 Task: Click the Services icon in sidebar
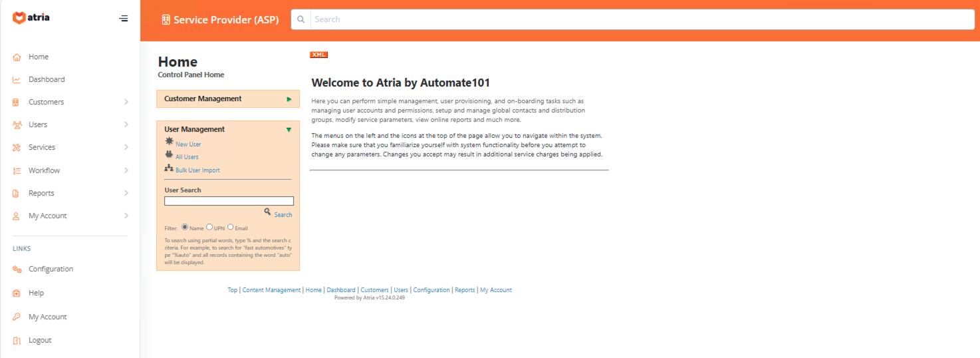tap(17, 148)
